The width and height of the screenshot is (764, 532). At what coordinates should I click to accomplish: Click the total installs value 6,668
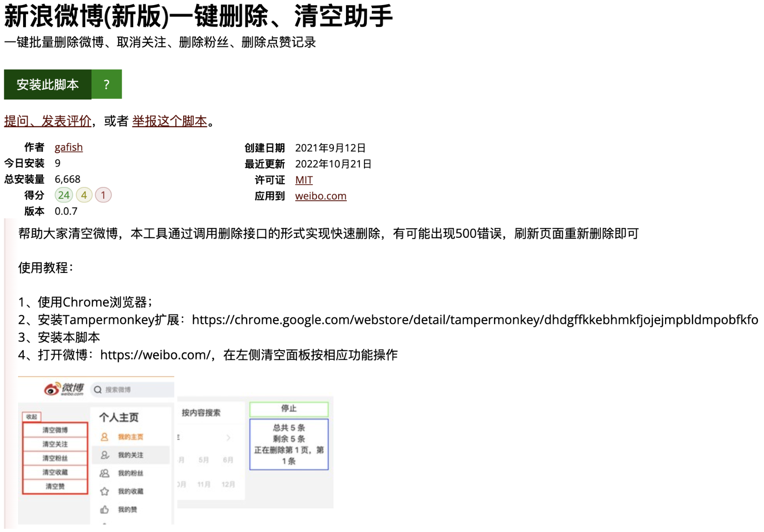tap(68, 179)
